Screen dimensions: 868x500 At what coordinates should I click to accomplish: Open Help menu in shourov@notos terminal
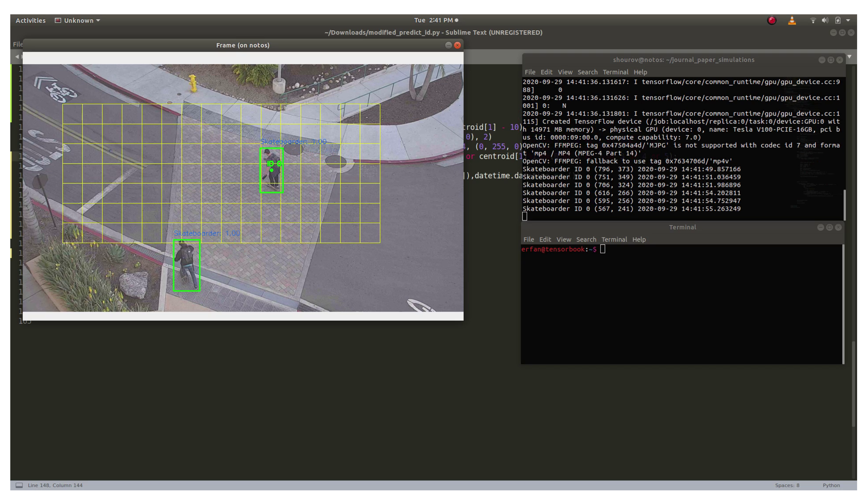640,72
